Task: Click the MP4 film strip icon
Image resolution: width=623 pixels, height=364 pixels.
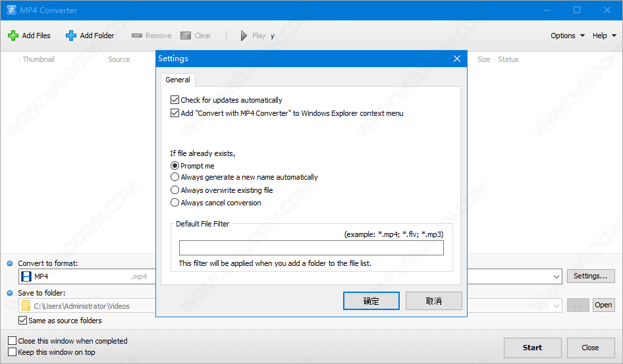Action: pyautogui.click(x=26, y=276)
